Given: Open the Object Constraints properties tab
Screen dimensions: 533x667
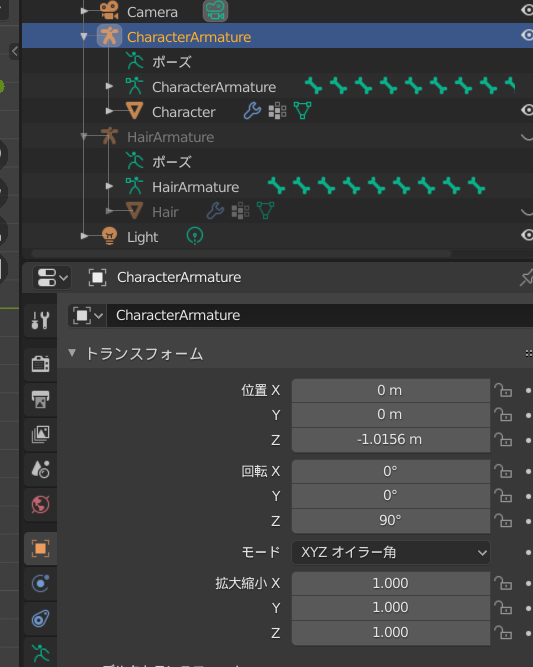Looking at the screenshot, I should pyautogui.click(x=40, y=619).
